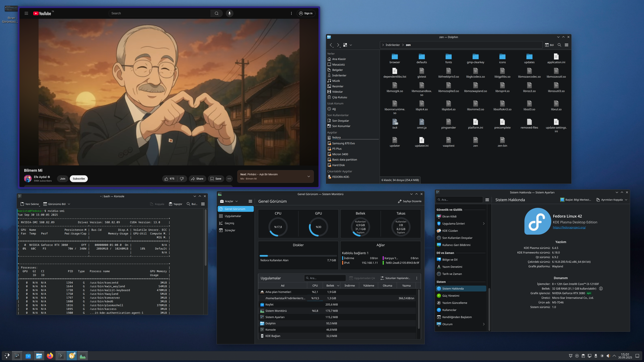Toggle Böl split view in Dolphin

[550, 45]
